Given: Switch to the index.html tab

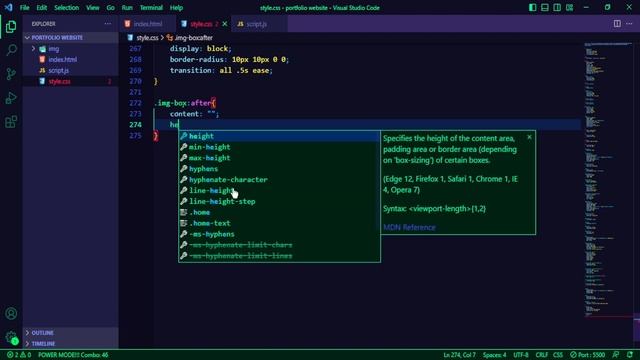Looking at the screenshot, I should pos(148,24).
